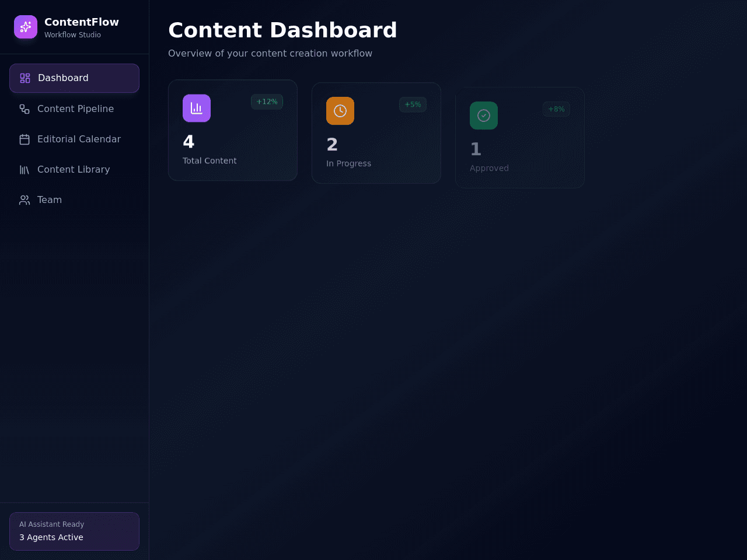The image size is (747, 560).
Task: Click the Dashboard grid icon in sidebar
Action: point(25,78)
